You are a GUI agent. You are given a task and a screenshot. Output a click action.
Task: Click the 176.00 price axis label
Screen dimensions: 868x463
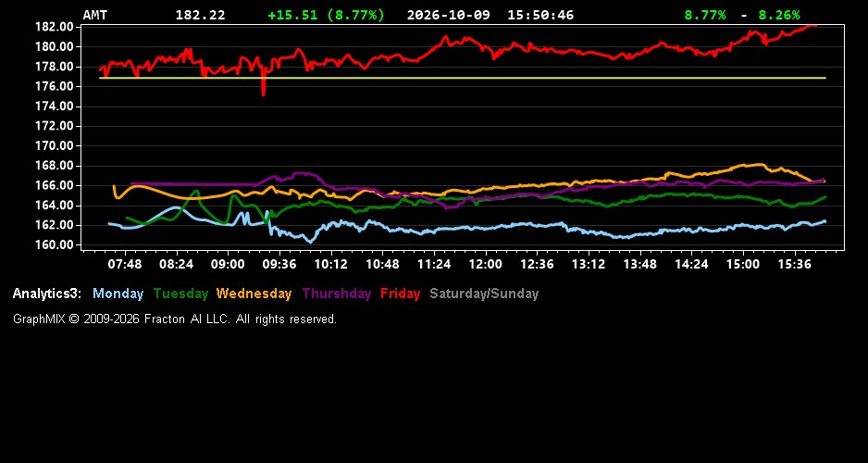coord(55,86)
